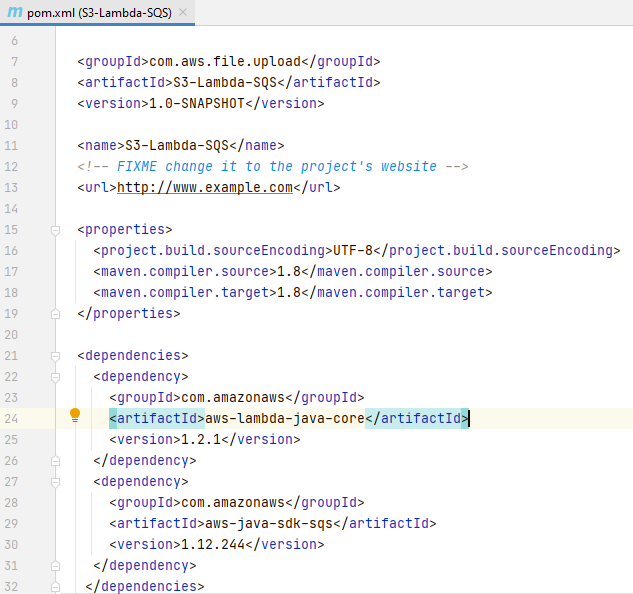Collapse the dependencies block at line 21
633x594 pixels.
(56, 356)
